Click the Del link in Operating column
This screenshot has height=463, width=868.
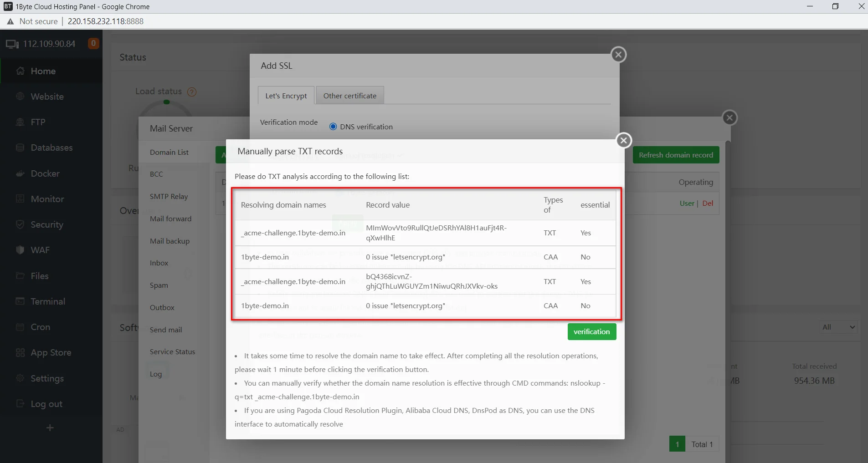(x=708, y=204)
